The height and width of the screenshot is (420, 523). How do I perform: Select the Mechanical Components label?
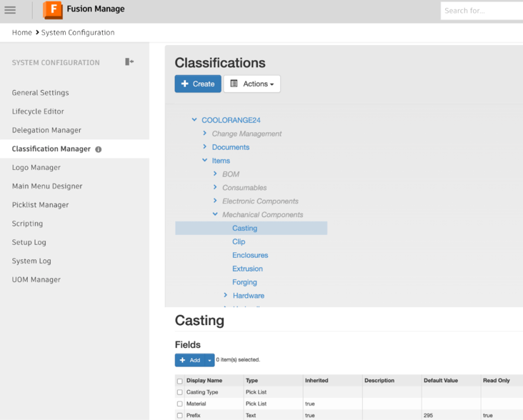click(262, 215)
